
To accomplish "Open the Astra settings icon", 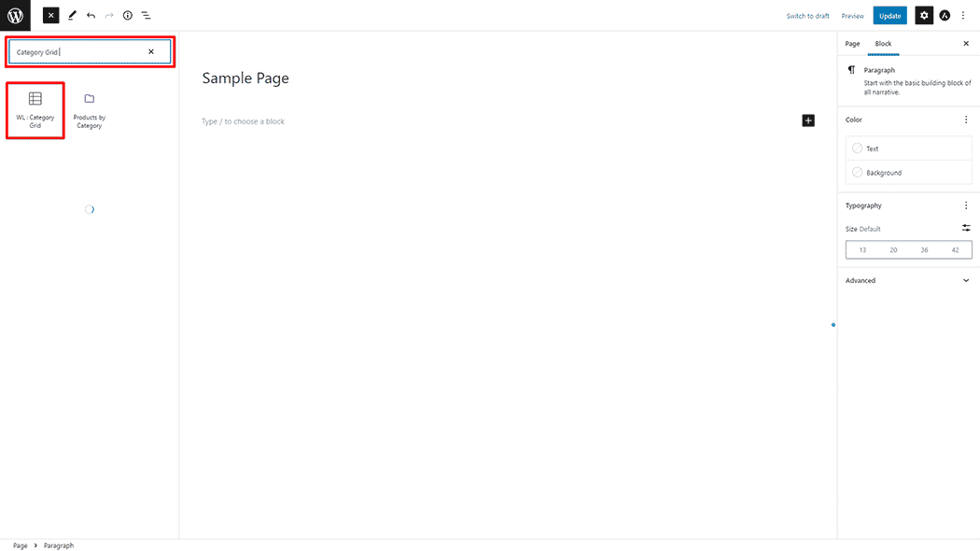I will 945,15.
